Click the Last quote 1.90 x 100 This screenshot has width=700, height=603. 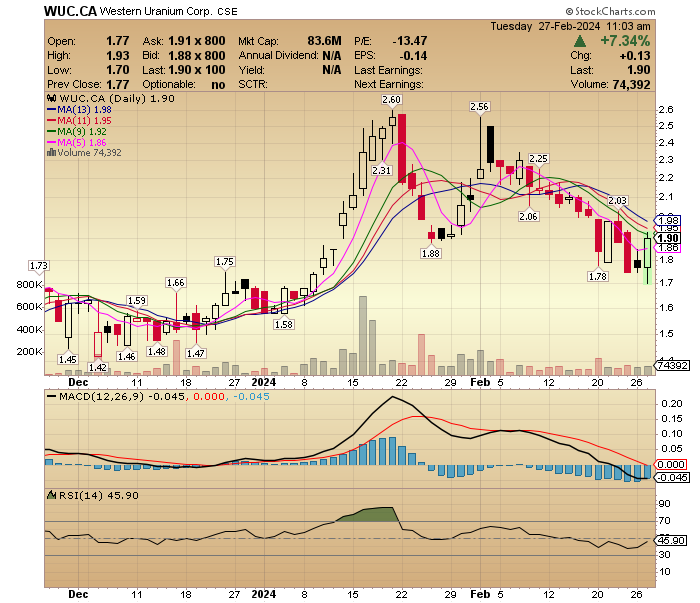[x=197, y=70]
